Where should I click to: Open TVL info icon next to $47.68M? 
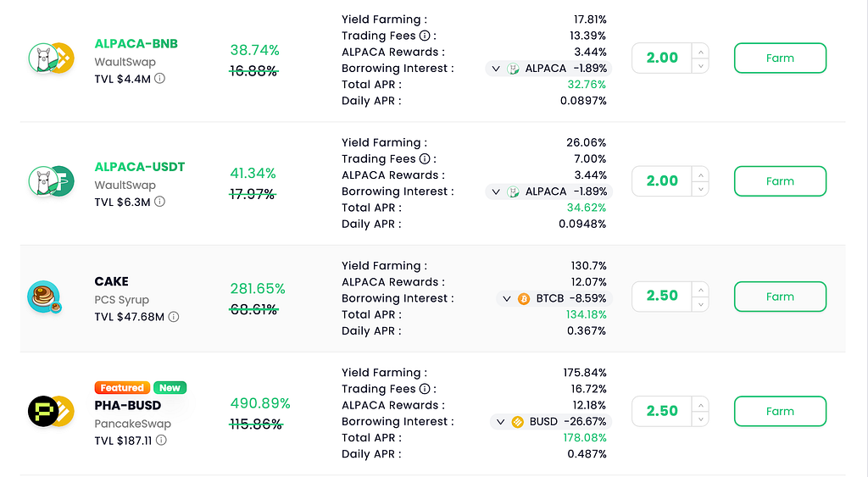pyautogui.click(x=173, y=317)
